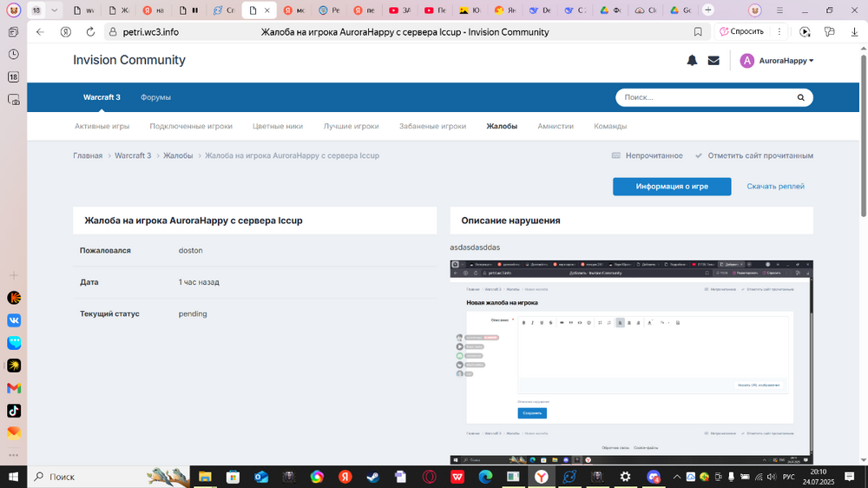Show more sidebar apps via three dots
This screenshot has width=868, height=488.
point(14,454)
